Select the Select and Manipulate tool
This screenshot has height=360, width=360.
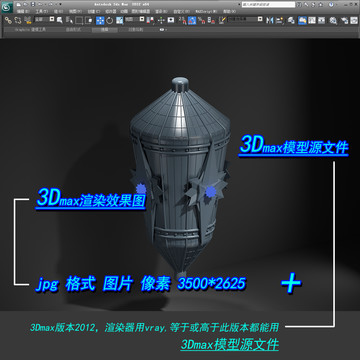click(x=161, y=20)
